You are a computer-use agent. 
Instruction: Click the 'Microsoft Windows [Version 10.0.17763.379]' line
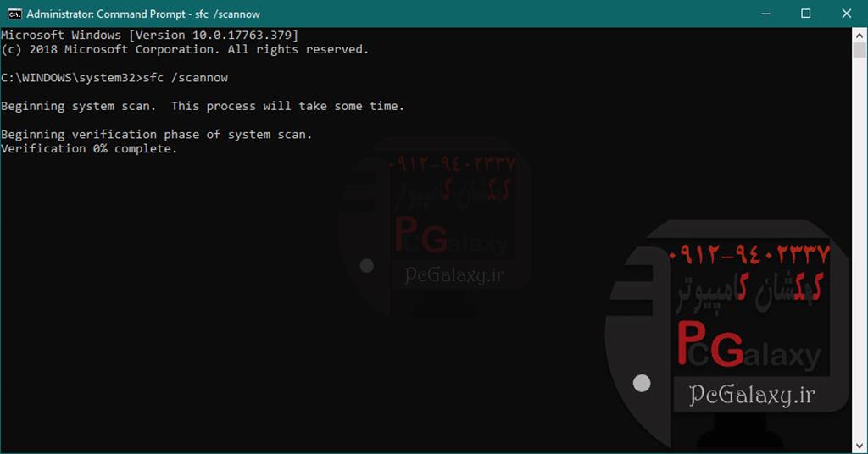(149, 35)
